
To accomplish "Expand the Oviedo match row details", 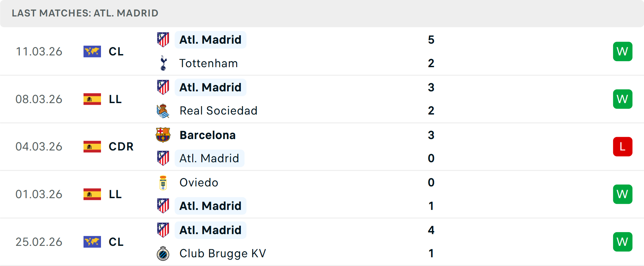I will pos(335,194).
